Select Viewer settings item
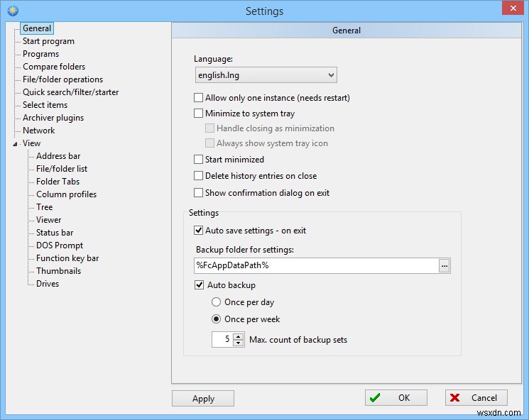 (49, 220)
